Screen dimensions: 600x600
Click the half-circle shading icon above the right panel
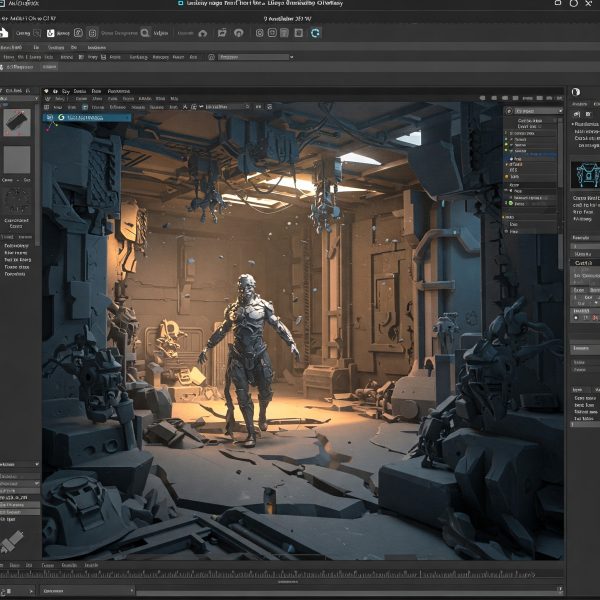click(576, 93)
